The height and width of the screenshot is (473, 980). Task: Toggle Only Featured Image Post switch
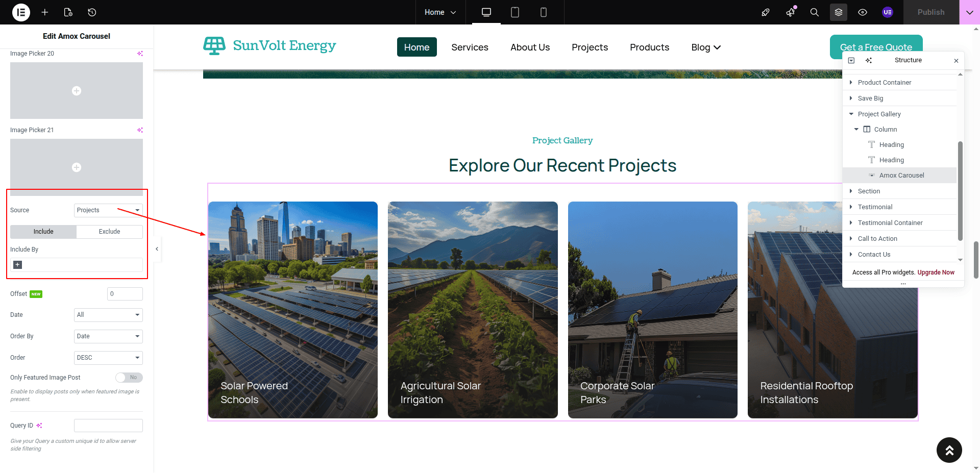(129, 378)
